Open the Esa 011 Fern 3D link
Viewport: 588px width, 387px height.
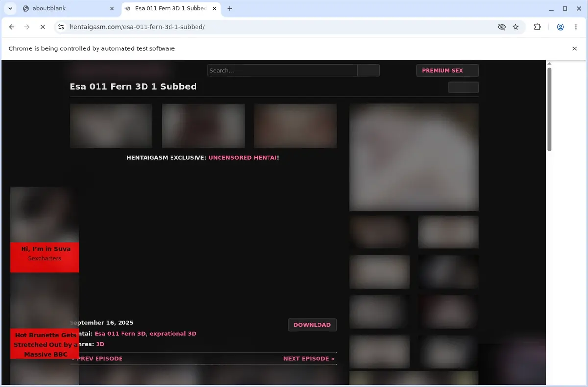tap(120, 334)
